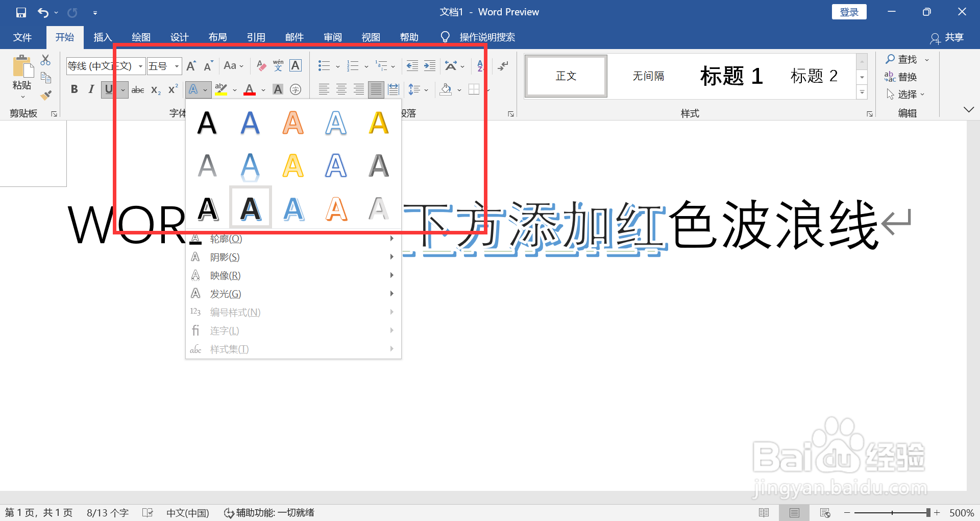Open the font name dropdown
The image size is (980, 521).
coord(140,66)
